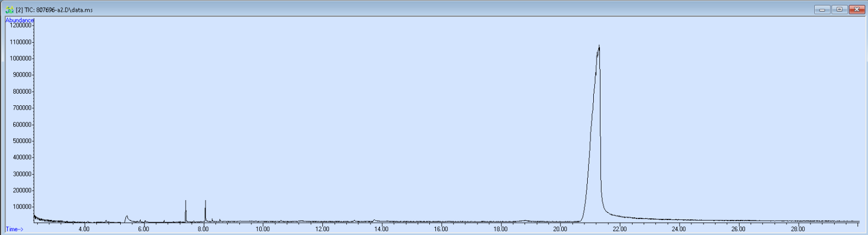The height and width of the screenshot is (235, 868).
Task: Click the x-axis time label 18.00
Action: 500,229
